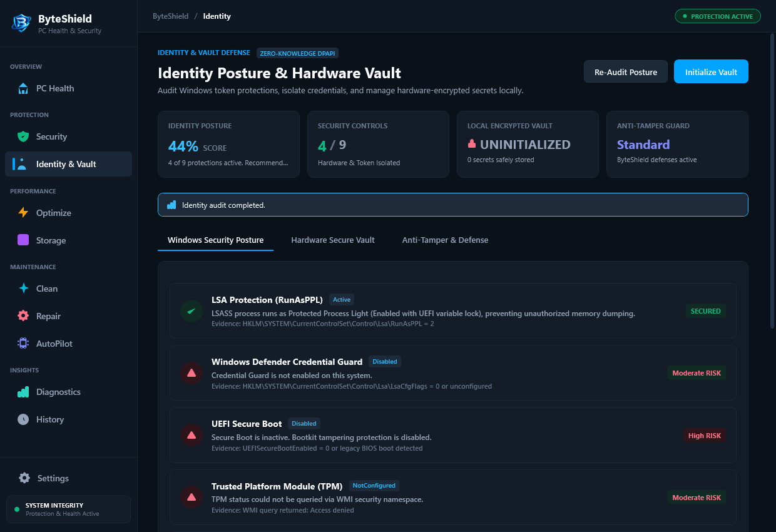
Task: Select the Security shield icon in sidebar
Action: click(23, 136)
